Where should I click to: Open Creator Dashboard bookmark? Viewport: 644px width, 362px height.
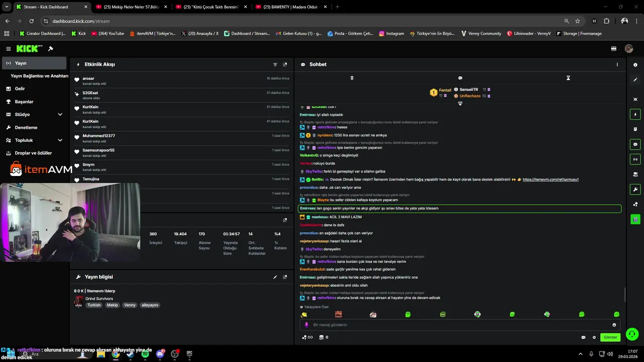[42, 33]
